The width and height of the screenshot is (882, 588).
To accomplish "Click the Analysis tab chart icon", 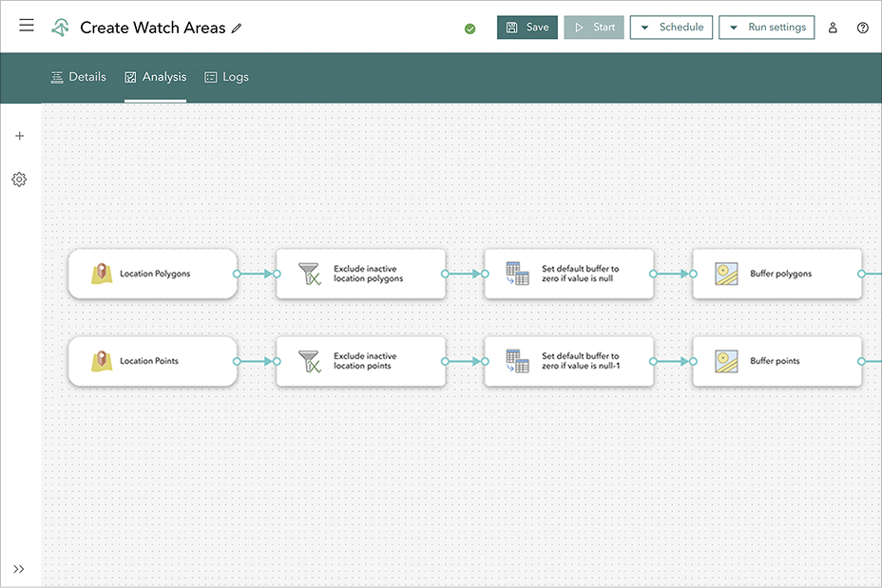I will [130, 78].
